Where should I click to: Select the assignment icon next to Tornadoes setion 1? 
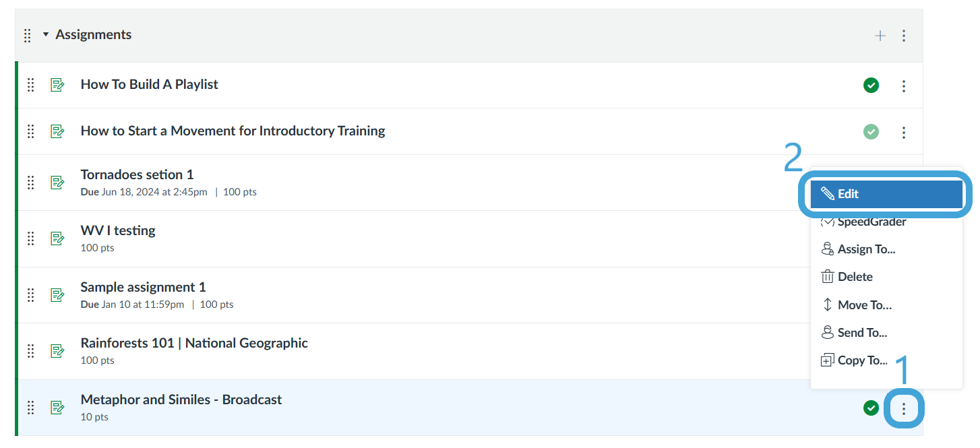click(x=58, y=183)
